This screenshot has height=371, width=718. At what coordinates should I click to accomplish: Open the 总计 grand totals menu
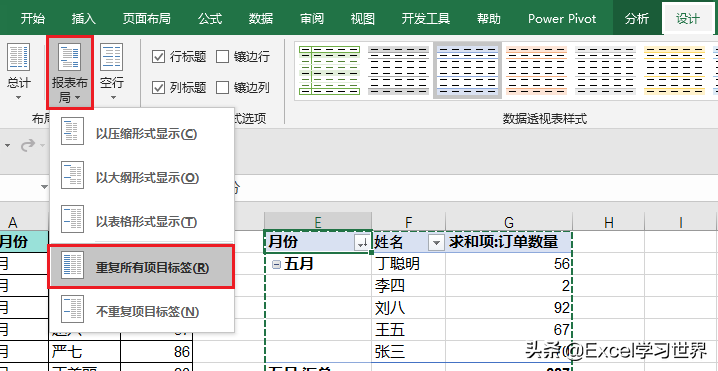(x=19, y=72)
